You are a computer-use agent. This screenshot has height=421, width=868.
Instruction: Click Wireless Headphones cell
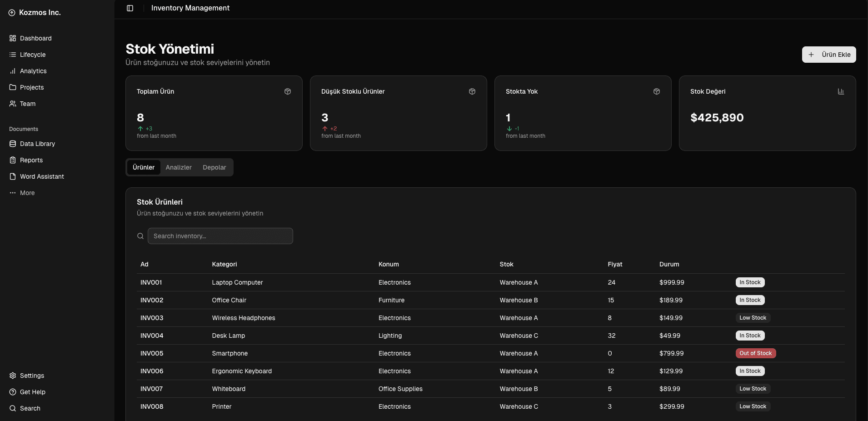[244, 318]
